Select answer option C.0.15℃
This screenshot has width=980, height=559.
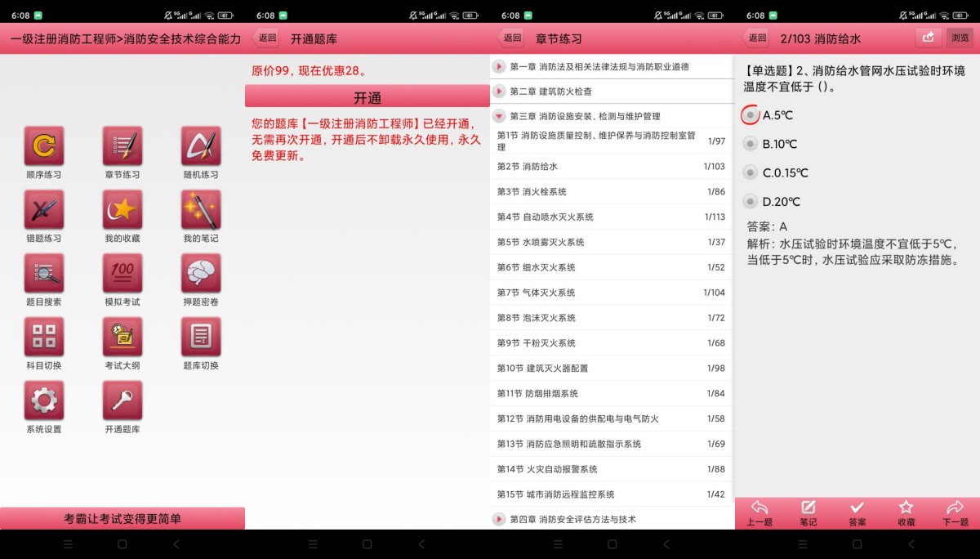click(x=776, y=172)
